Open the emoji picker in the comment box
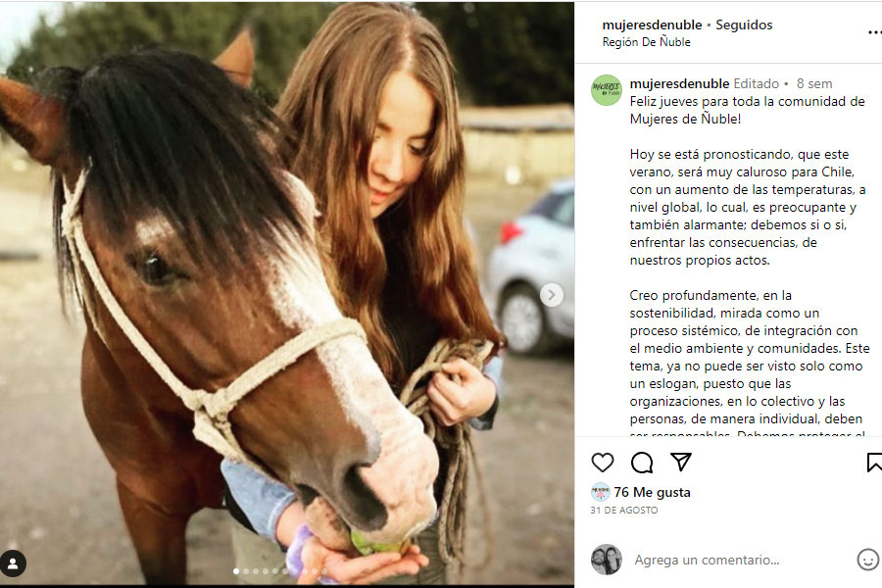This screenshot has height=588, width=882. point(867,560)
